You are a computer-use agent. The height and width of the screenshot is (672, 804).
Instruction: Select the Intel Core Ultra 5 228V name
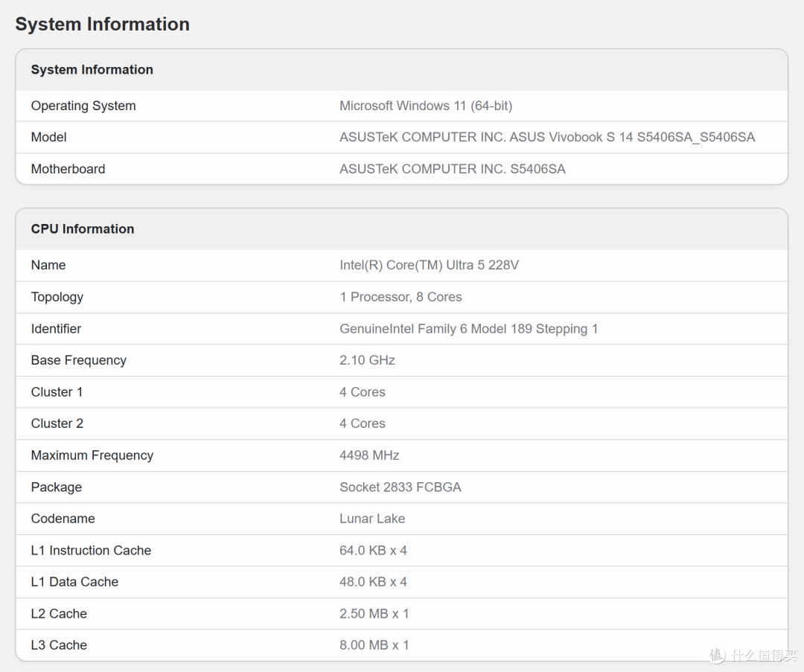point(430,265)
